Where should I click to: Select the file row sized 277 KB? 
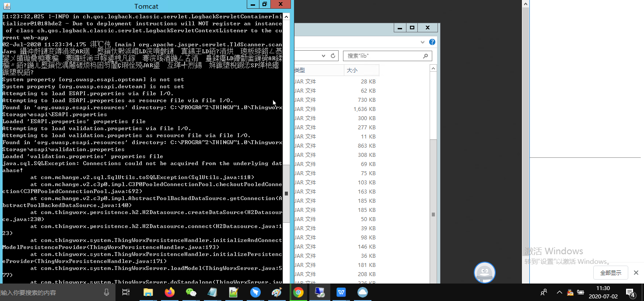(x=336, y=128)
